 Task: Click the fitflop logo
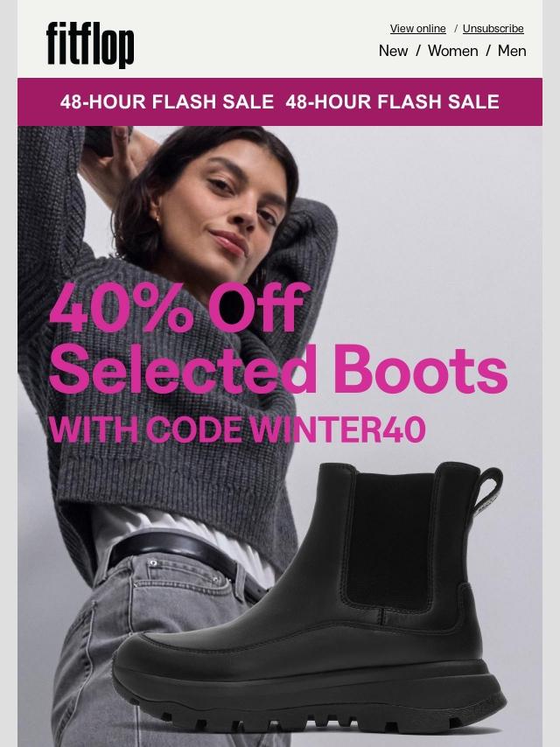(x=90, y=45)
